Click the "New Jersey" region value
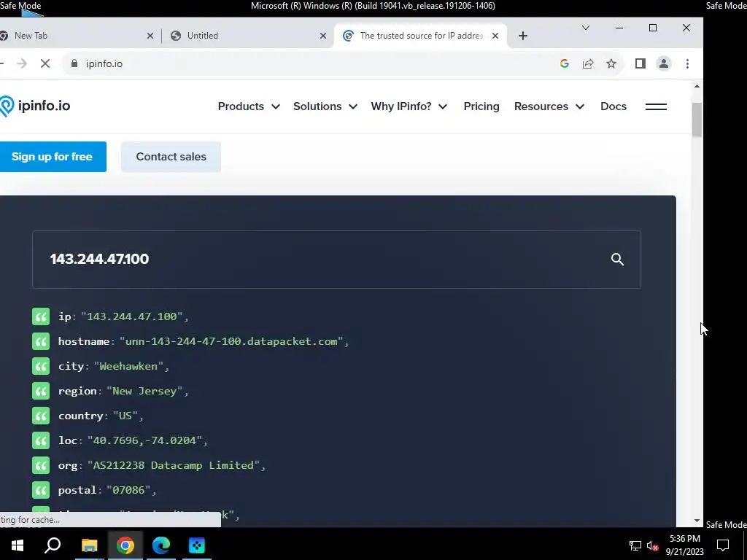 (x=144, y=391)
